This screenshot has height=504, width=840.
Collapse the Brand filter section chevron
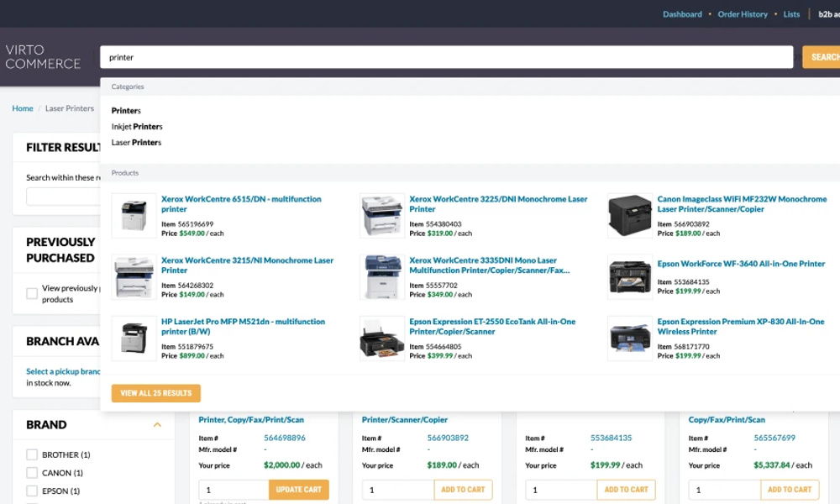click(x=157, y=425)
